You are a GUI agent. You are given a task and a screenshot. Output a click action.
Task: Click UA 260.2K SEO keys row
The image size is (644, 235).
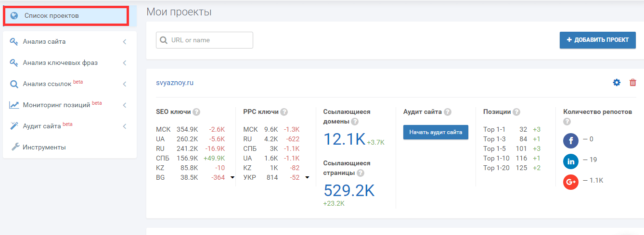[x=191, y=139]
